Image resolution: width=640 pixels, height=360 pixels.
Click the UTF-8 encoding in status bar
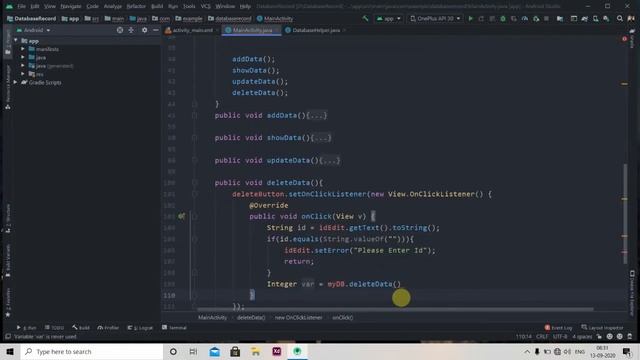tap(560, 337)
